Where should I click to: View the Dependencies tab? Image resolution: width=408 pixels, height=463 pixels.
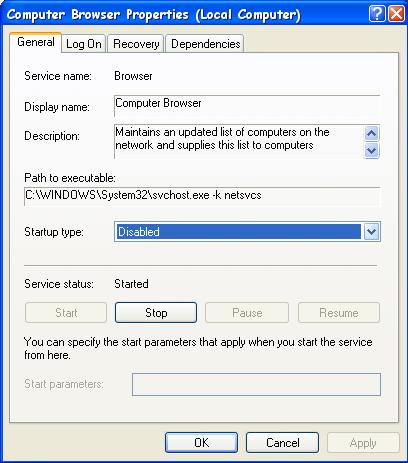205,44
